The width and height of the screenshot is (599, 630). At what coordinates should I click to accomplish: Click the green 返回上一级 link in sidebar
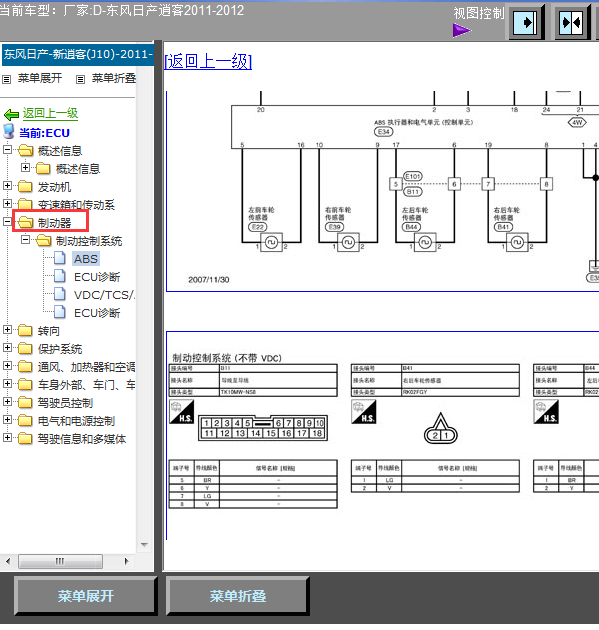coord(50,114)
